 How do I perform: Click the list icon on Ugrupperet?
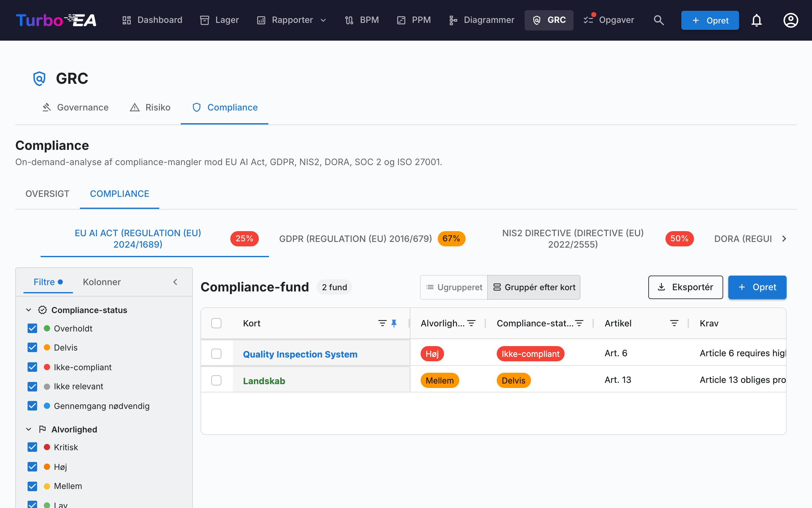[430, 287]
